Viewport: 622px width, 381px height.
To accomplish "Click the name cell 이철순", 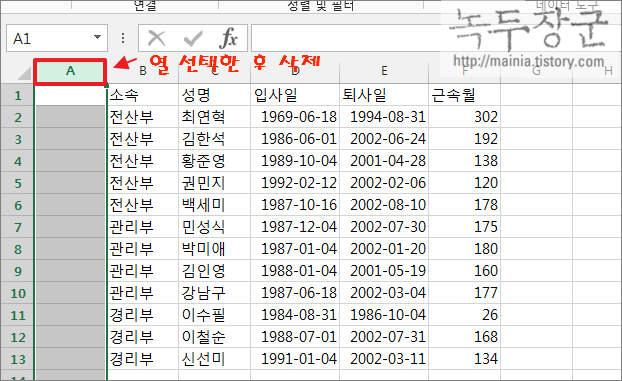I will (215, 337).
